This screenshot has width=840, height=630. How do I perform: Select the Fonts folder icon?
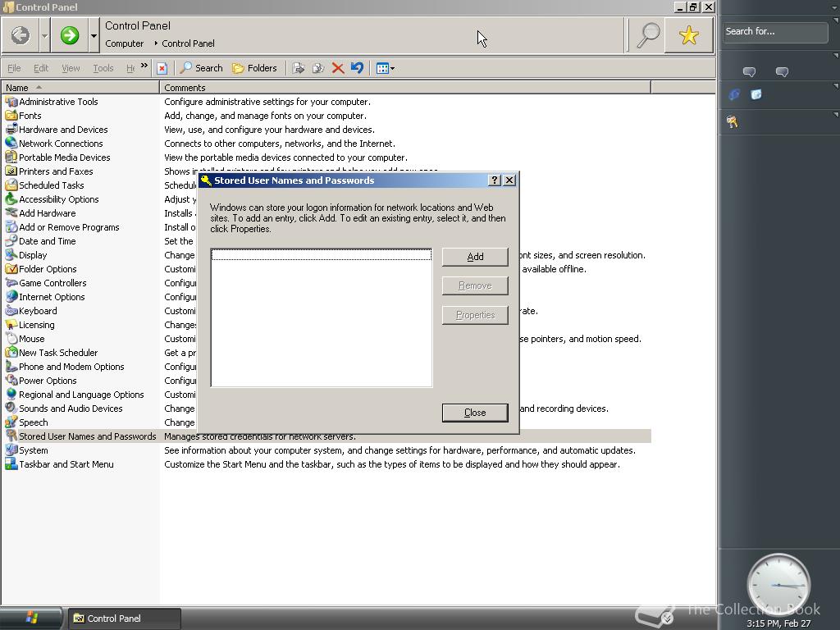point(11,115)
